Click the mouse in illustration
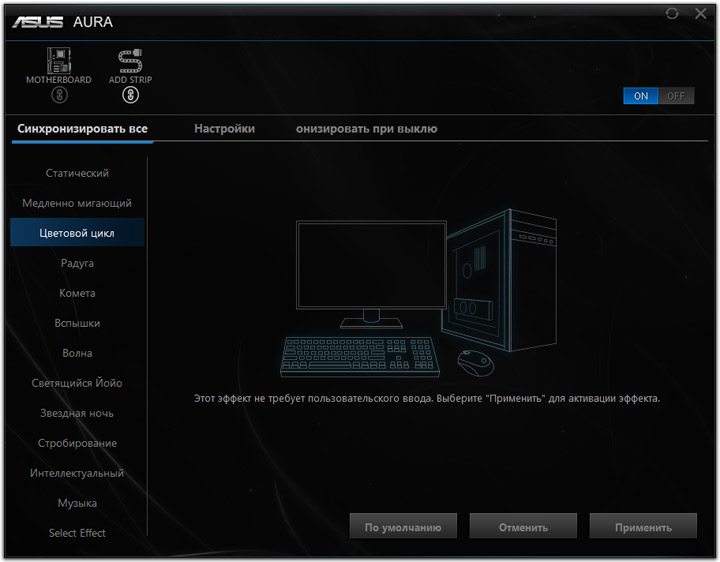The height and width of the screenshot is (562, 720). coord(476,362)
